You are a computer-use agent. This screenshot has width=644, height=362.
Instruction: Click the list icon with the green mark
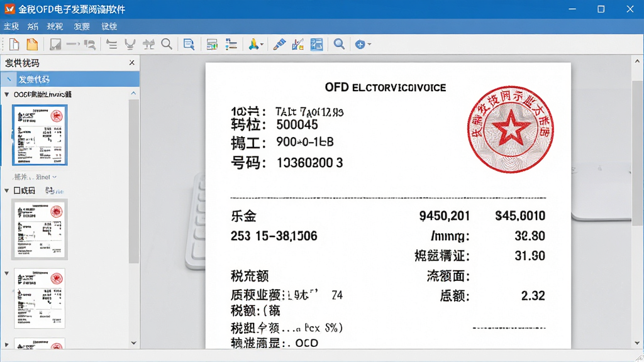pyautogui.click(x=212, y=45)
